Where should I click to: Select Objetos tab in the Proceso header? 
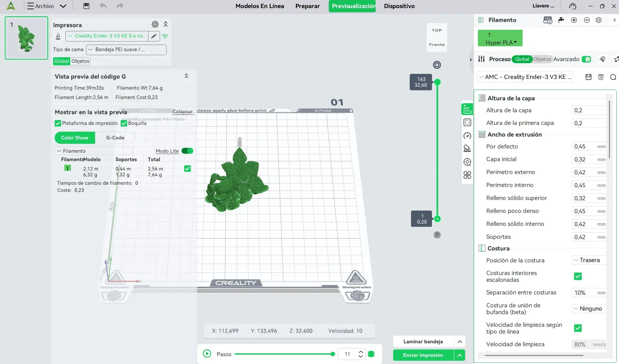(542, 59)
